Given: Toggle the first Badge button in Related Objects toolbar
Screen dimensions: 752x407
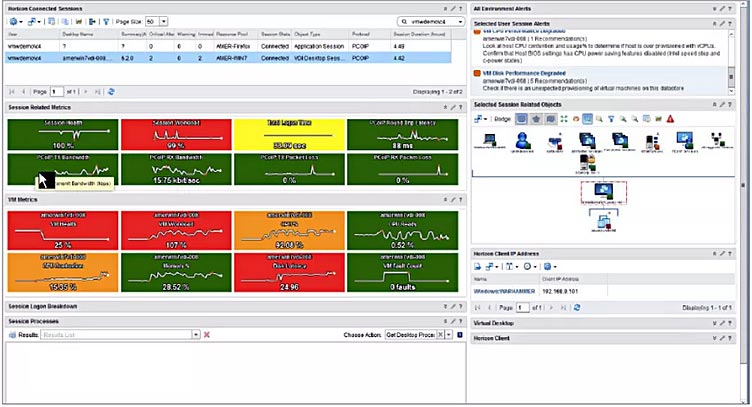Looking at the screenshot, I should click(x=521, y=119).
